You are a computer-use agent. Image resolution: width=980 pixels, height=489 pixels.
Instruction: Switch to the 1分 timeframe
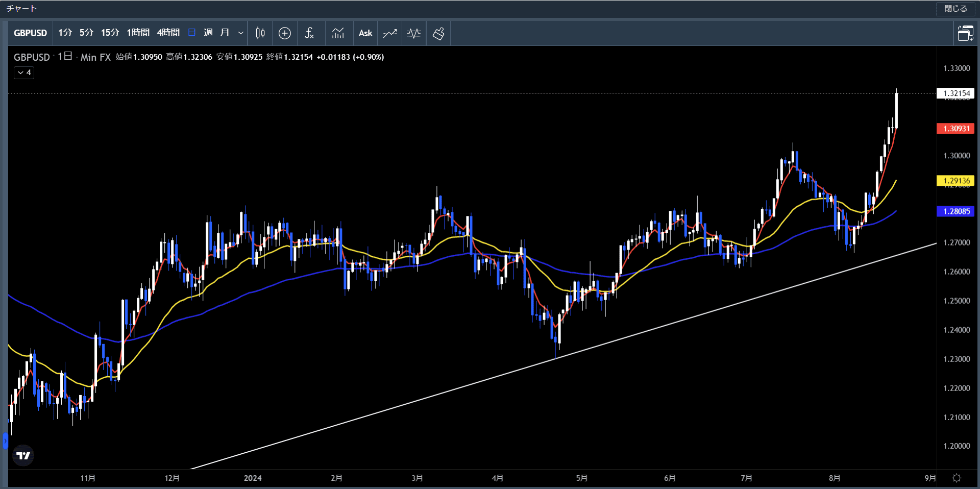pyautogui.click(x=65, y=33)
